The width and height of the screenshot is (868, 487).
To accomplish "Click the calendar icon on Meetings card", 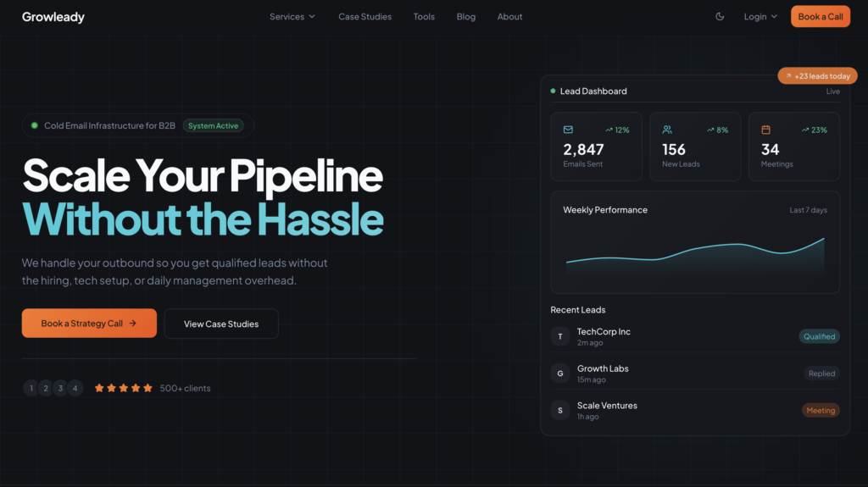I will 765,130.
